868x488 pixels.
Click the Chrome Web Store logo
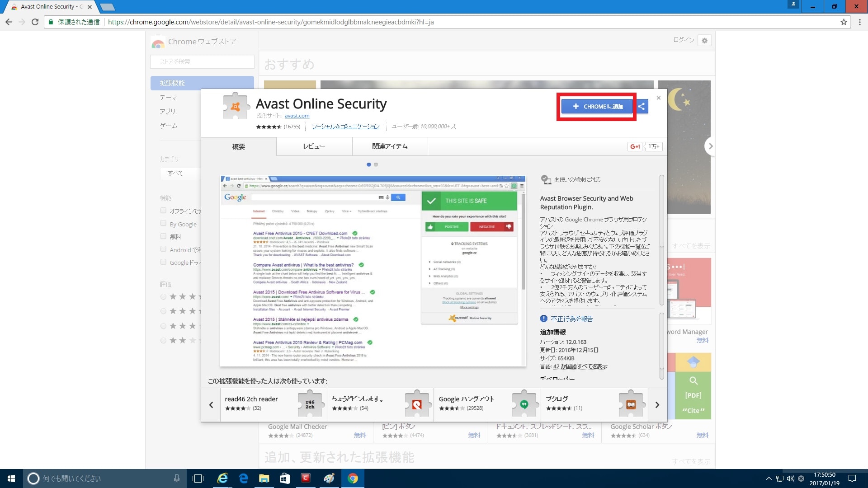(x=158, y=42)
